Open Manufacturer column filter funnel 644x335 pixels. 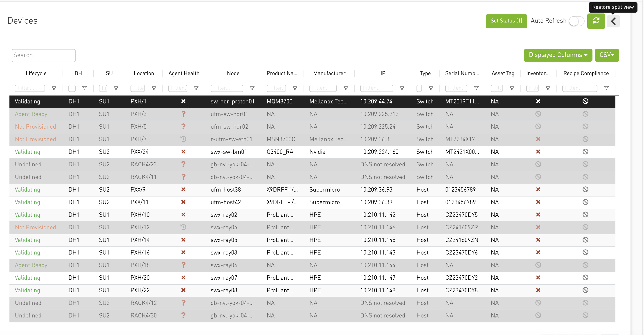coord(346,88)
